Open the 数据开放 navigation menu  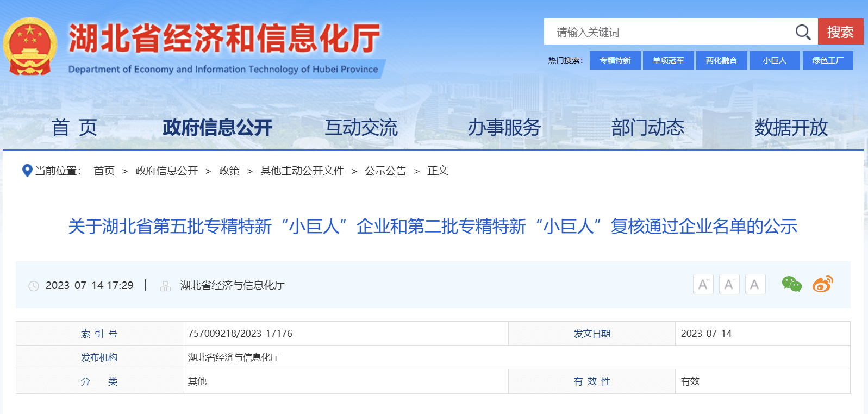791,128
